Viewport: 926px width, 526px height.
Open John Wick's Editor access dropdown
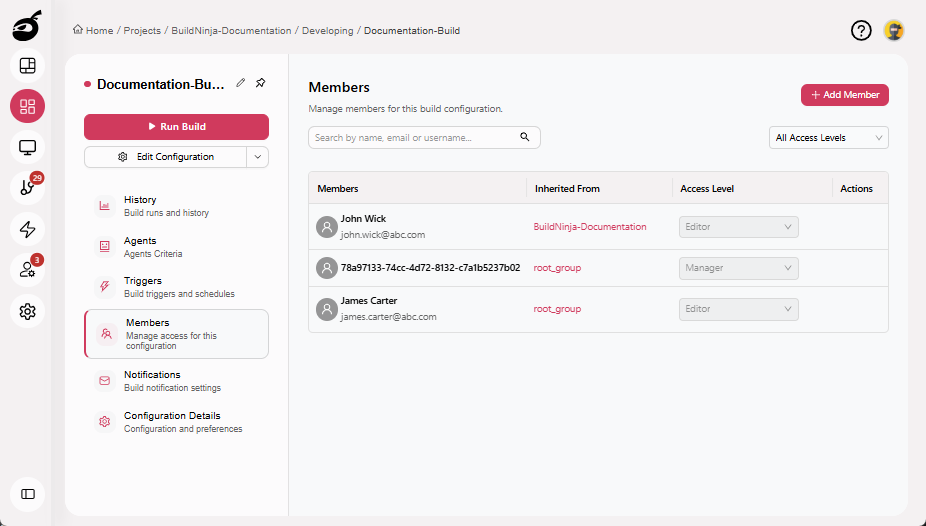(x=739, y=227)
